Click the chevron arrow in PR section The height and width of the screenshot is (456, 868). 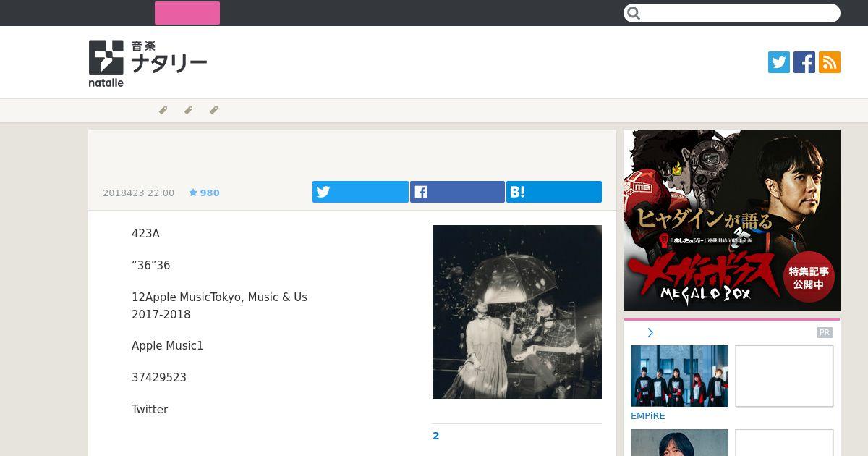pos(650,333)
